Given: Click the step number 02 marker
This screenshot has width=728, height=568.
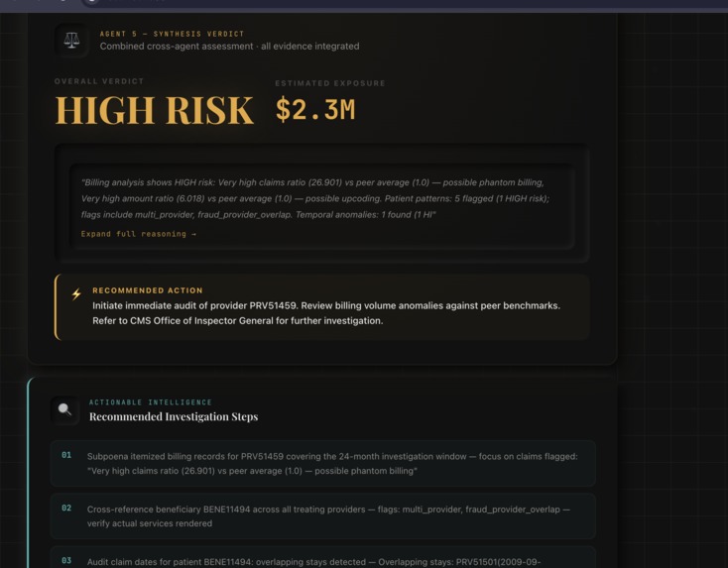Looking at the screenshot, I should tap(66, 509).
